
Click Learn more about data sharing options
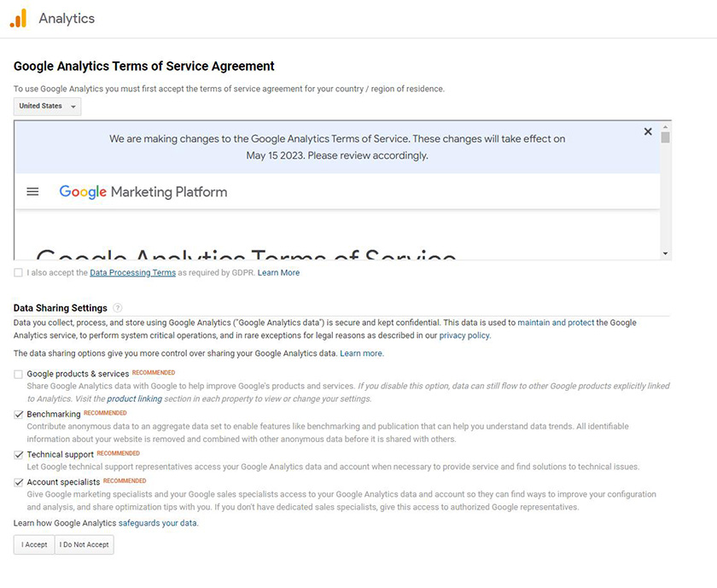pos(361,353)
